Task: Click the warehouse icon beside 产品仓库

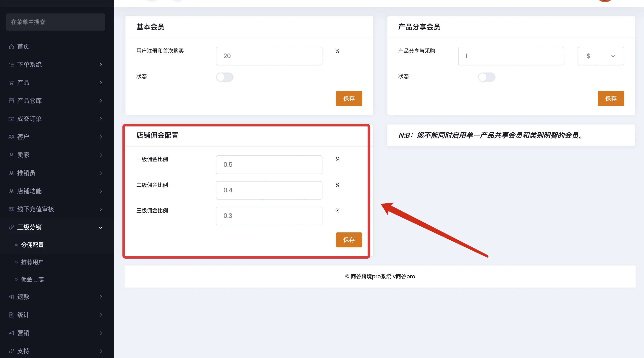Action: click(x=11, y=101)
